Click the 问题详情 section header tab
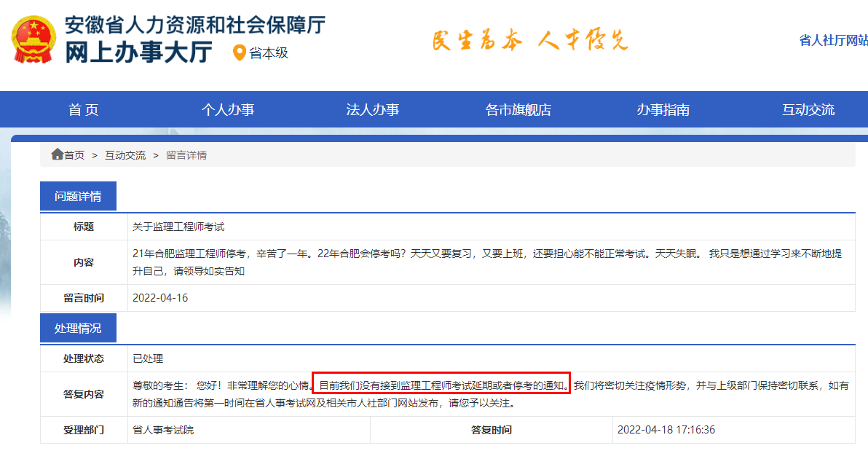 (79, 195)
